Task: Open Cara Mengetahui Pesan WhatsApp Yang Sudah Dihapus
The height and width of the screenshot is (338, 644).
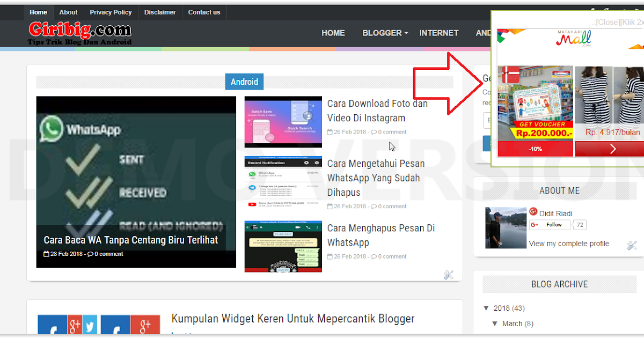Action: [376, 178]
